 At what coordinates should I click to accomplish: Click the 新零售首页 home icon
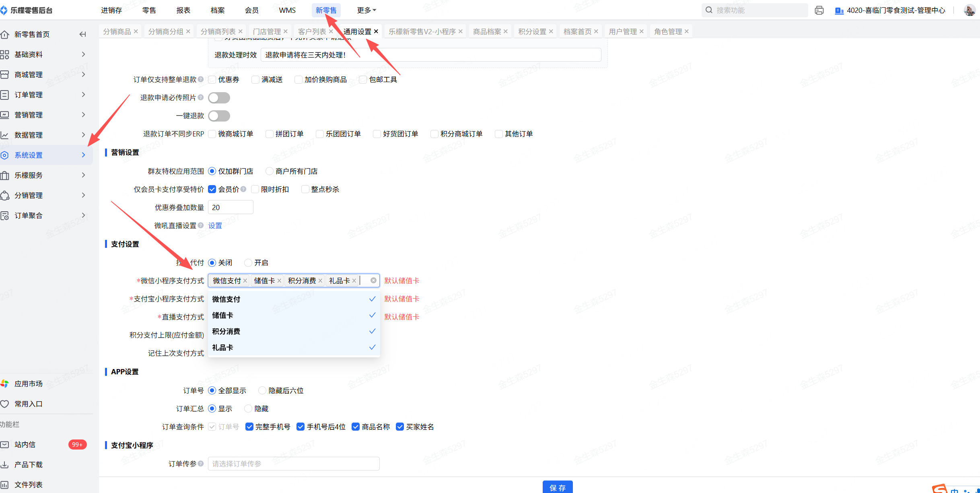(x=5, y=35)
